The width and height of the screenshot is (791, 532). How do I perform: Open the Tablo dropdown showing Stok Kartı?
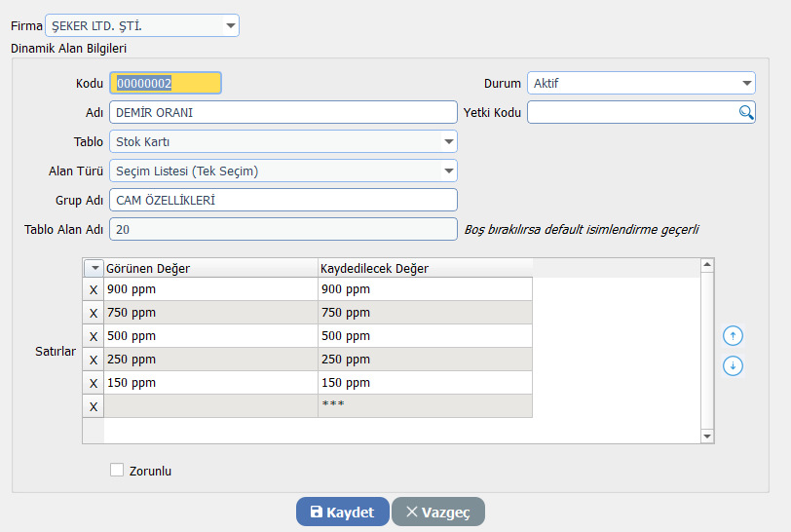point(448,142)
